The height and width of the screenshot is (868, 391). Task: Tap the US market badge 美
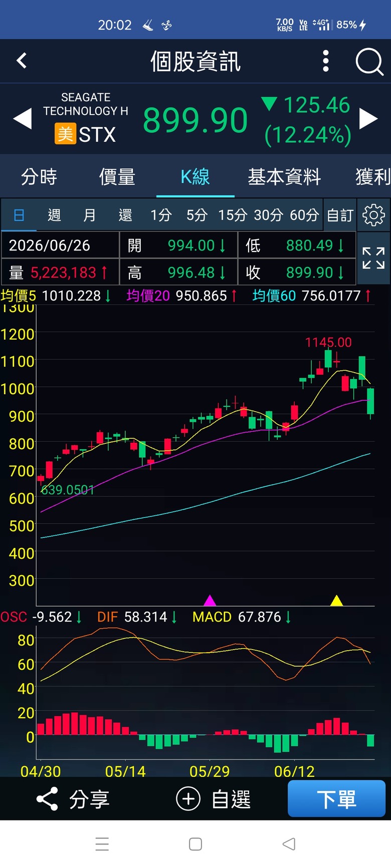click(x=65, y=134)
